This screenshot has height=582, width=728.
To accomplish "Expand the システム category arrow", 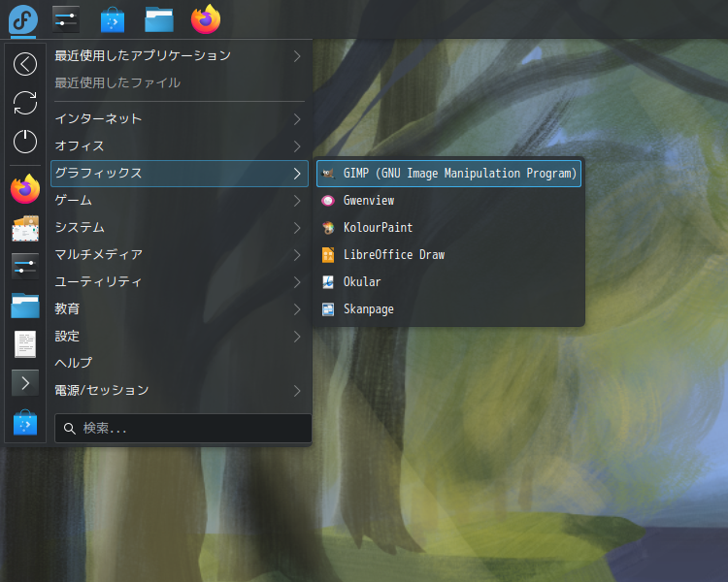I will tap(297, 228).
